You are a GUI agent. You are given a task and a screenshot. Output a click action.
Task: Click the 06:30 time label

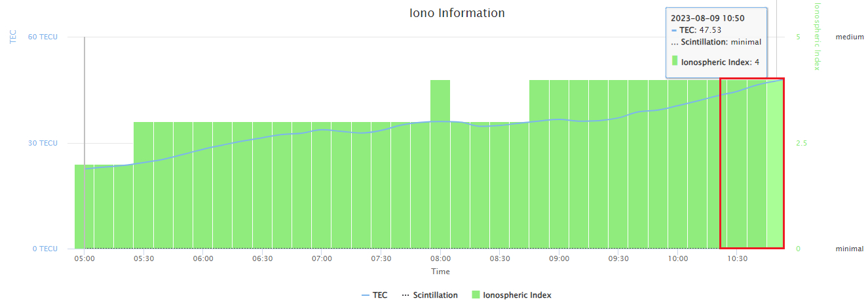pos(262,258)
